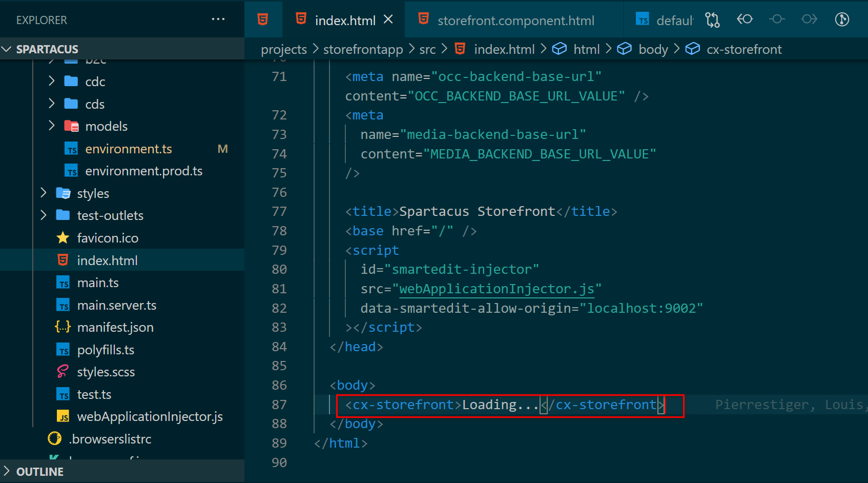The height and width of the screenshot is (483, 868).
Task: Click line number 87 in the gutter
Action: pos(279,405)
